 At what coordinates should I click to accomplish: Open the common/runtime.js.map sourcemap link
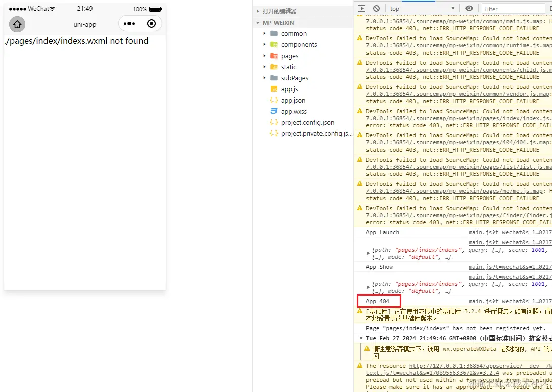[x=458, y=46]
